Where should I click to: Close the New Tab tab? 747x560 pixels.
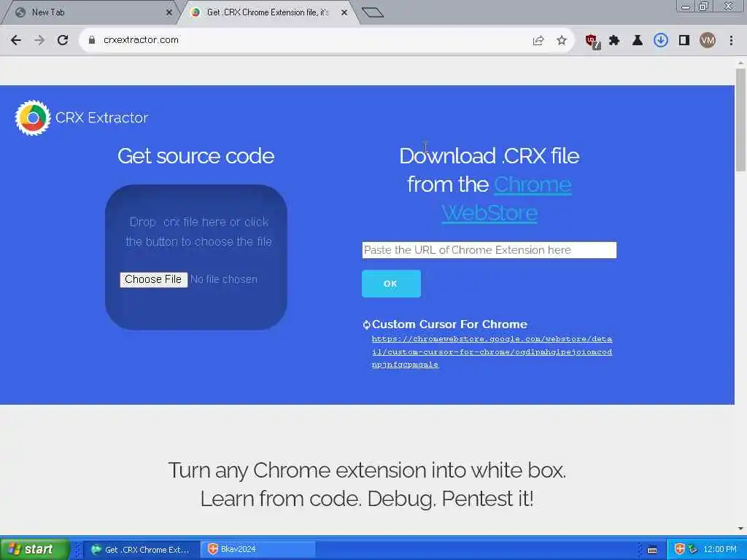169,13
